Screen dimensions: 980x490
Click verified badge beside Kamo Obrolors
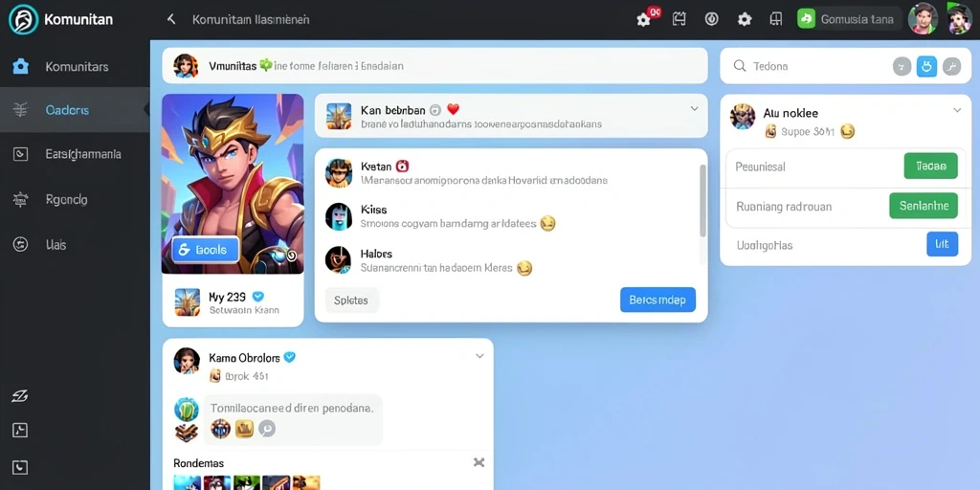click(289, 357)
